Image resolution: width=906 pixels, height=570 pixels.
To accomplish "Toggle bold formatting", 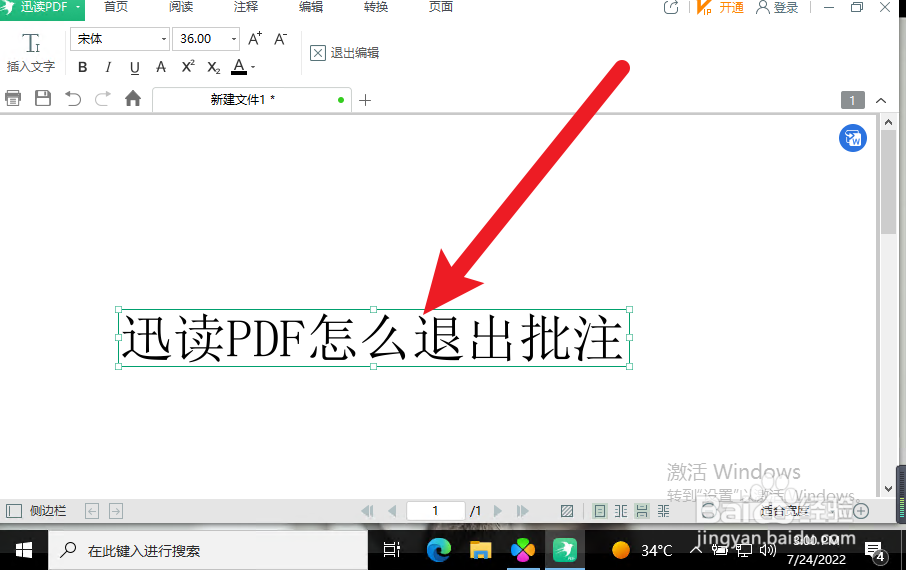I will click(83, 67).
